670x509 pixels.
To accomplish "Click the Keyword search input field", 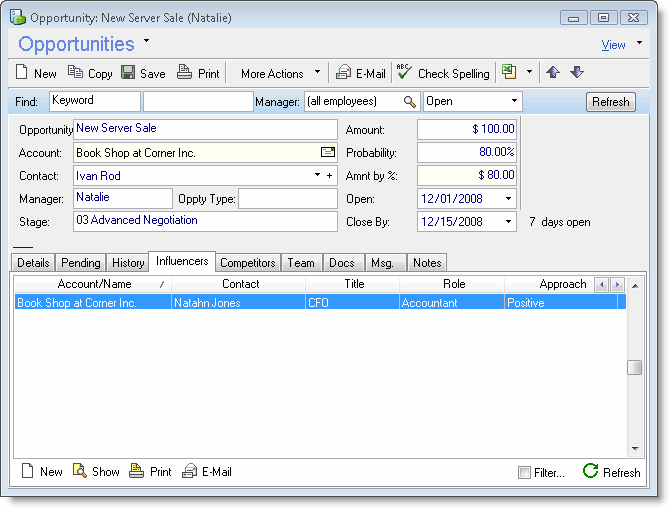I will coord(94,101).
